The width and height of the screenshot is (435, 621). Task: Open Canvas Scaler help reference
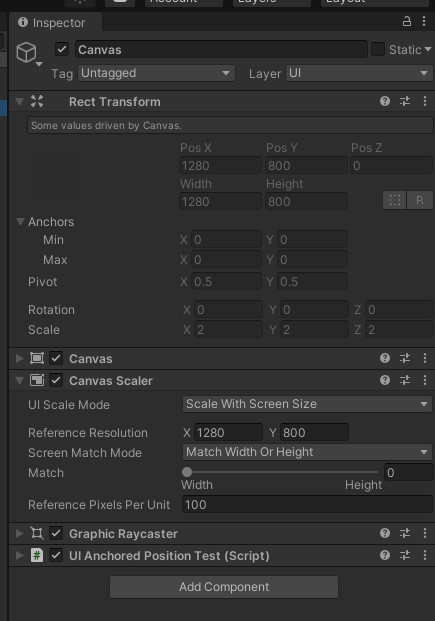click(385, 381)
